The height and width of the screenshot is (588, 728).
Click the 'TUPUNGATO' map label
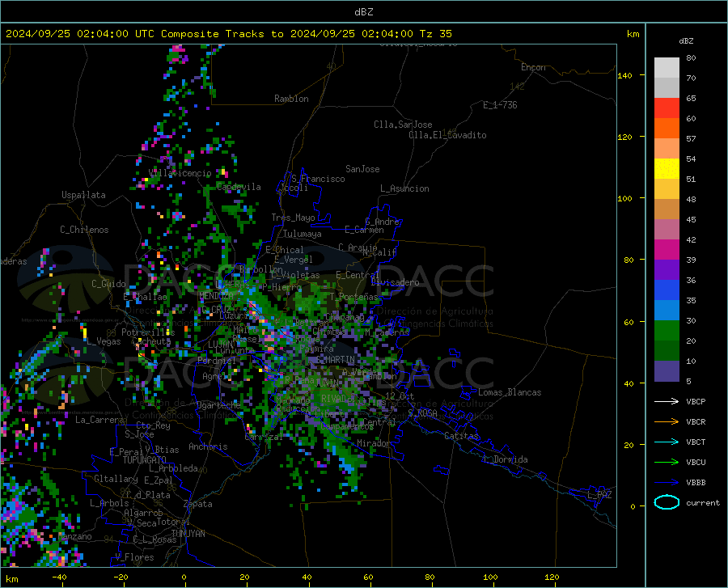point(145,460)
